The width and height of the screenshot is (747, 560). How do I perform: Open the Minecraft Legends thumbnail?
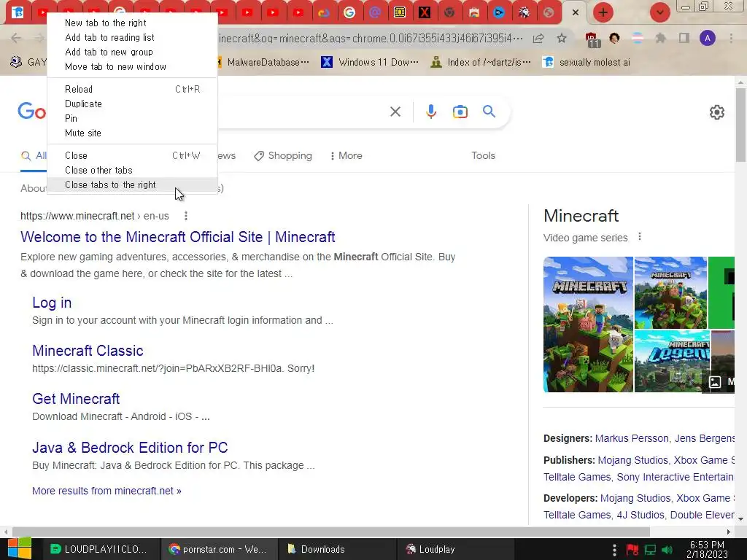tap(672, 361)
